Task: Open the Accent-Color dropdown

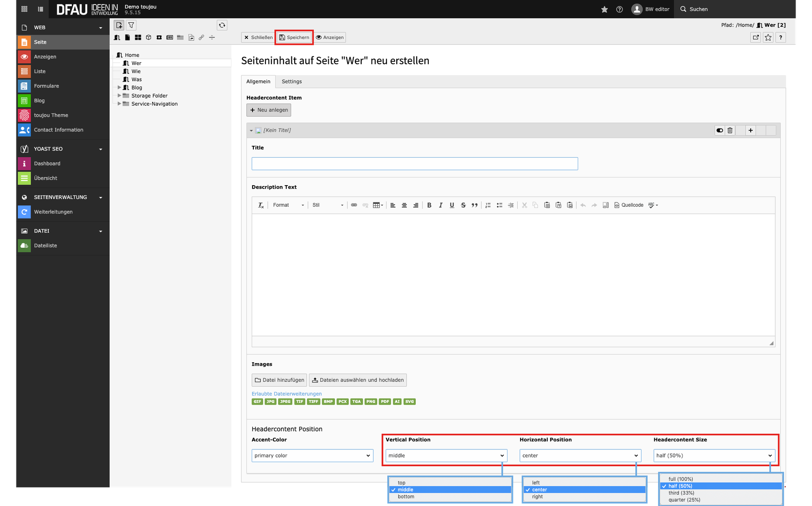Action: [x=312, y=455]
